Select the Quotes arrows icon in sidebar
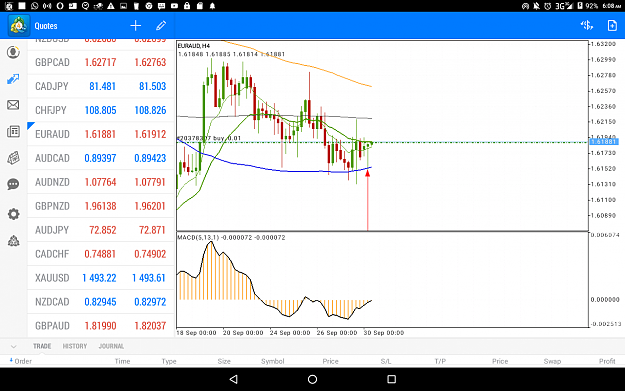Screen dimensions: 625x391 [13, 79]
